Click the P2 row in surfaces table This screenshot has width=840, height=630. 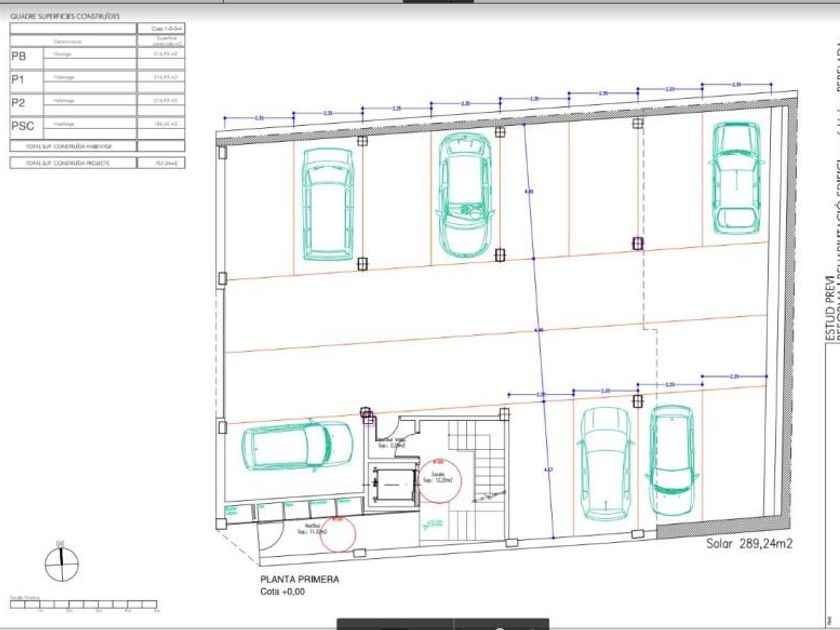97,102
